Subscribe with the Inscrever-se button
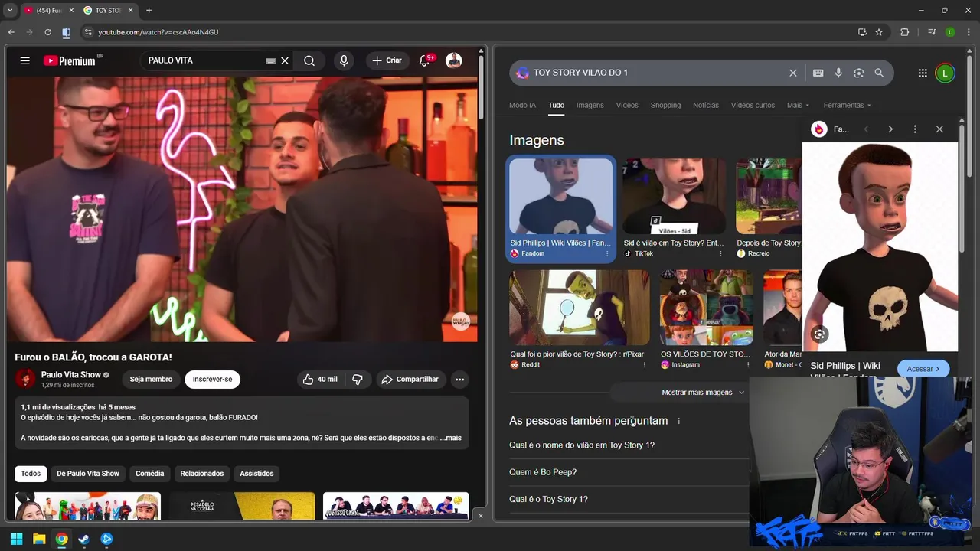980x551 pixels. [x=212, y=379]
